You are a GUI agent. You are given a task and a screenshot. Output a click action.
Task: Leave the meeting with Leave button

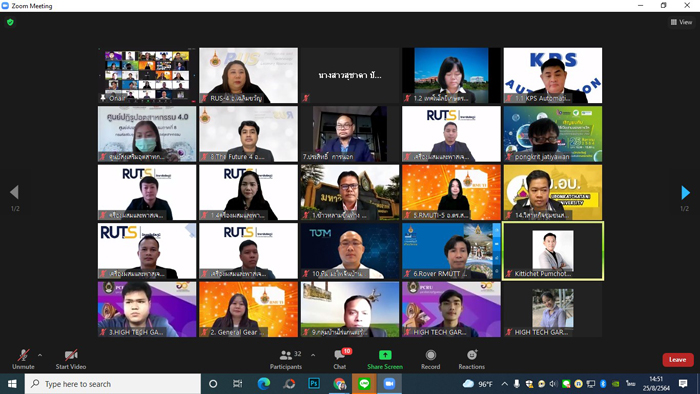[x=678, y=360]
